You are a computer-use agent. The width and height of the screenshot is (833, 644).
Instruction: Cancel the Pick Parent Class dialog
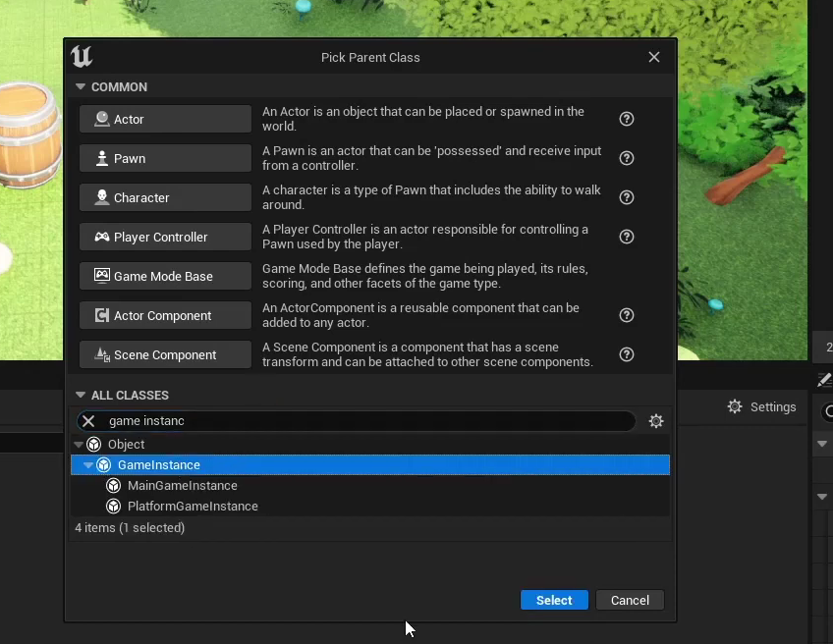pyautogui.click(x=630, y=600)
